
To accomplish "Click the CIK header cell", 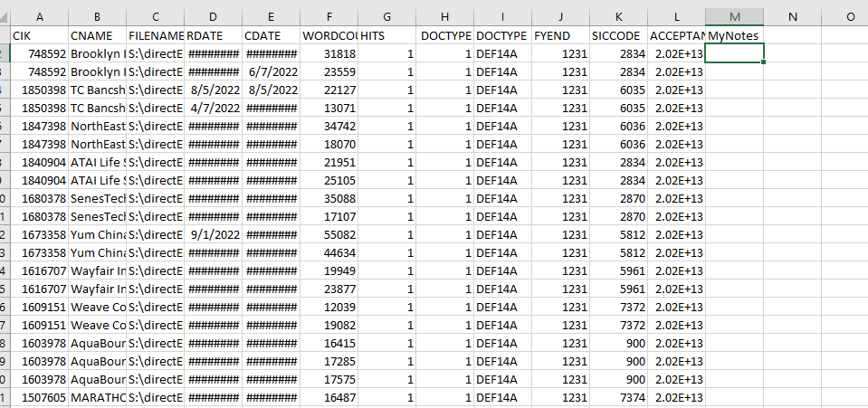I will pos(39,35).
